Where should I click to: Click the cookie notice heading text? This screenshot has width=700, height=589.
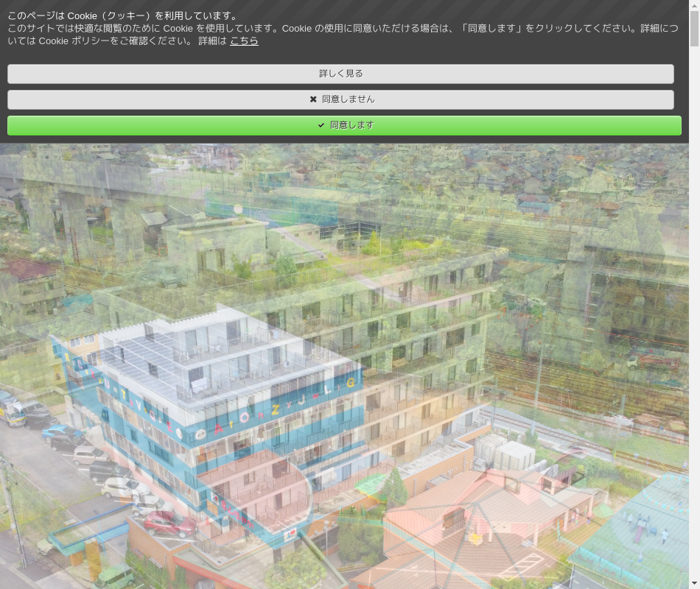[123, 15]
